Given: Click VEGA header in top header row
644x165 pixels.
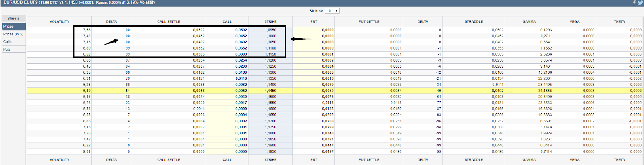Looking at the screenshot, I should tap(574, 21).
